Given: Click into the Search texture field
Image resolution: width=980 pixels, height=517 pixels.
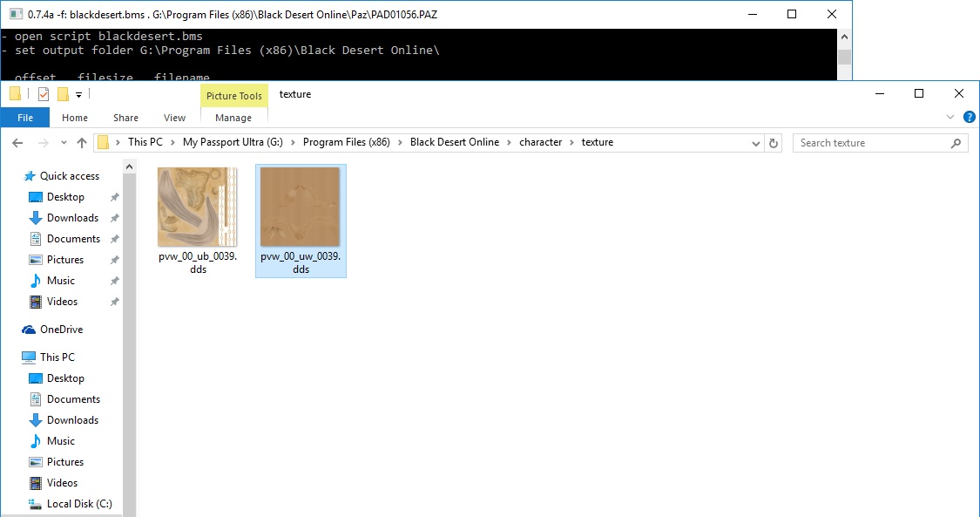Looking at the screenshot, I should pyautogui.click(x=871, y=143).
